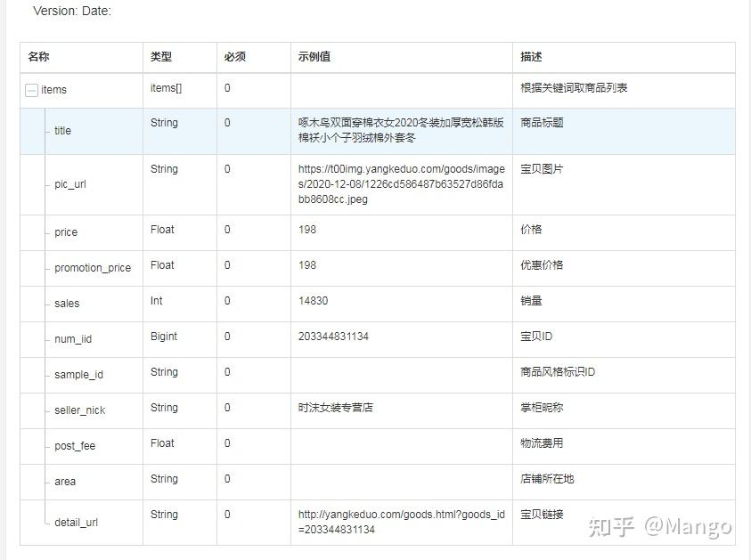Select the title field row

61,131
